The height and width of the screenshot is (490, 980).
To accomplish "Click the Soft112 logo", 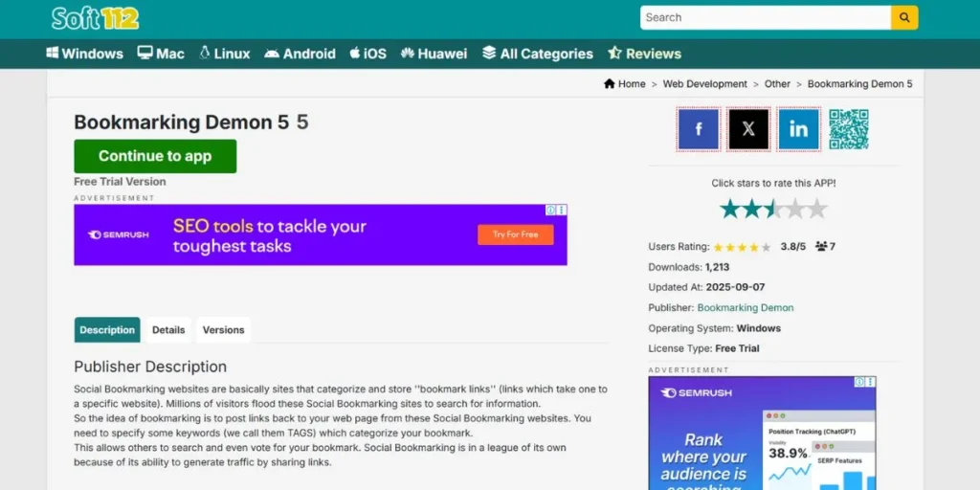I will (x=95, y=18).
